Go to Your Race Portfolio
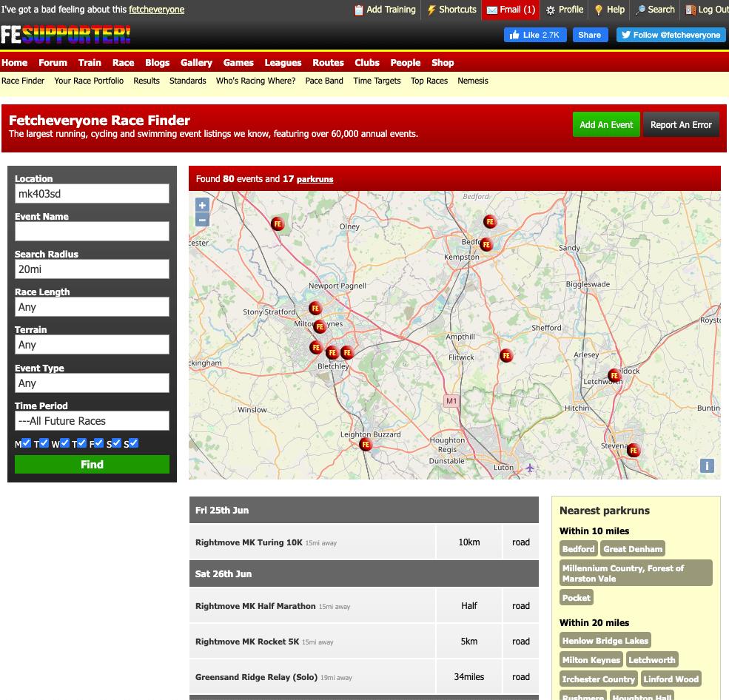 click(x=89, y=81)
